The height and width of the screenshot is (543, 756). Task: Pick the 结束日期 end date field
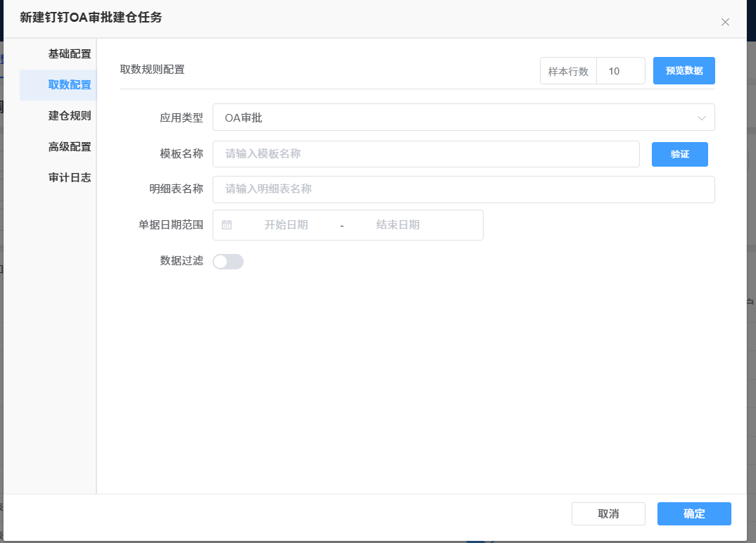click(x=398, y=225)
